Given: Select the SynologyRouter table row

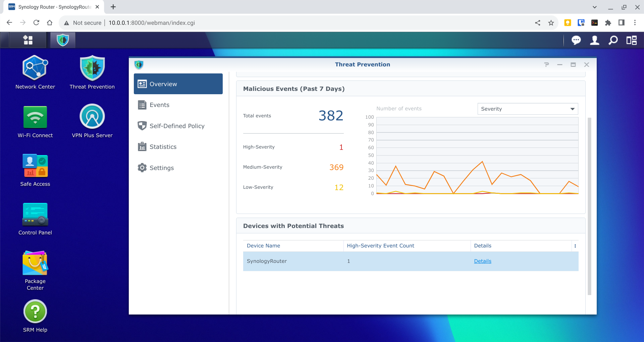Looking at the screenshot, I should pyautogui.click(x=411, y=261).
